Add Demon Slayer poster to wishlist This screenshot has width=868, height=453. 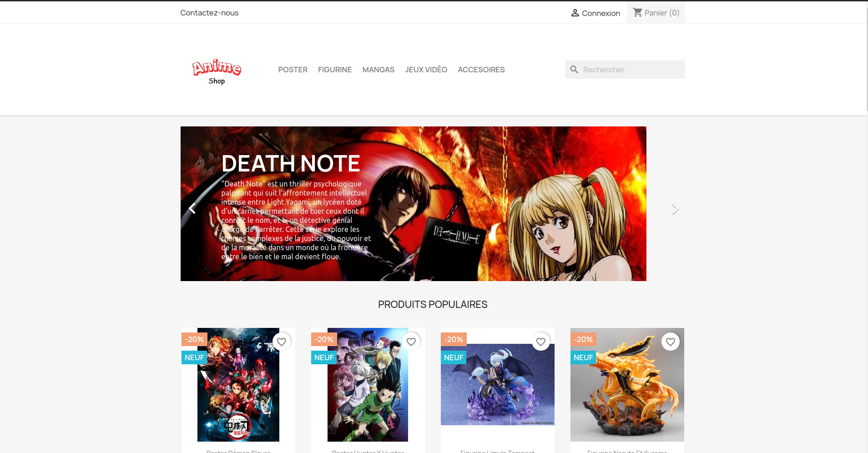click(x=282, y=342)
